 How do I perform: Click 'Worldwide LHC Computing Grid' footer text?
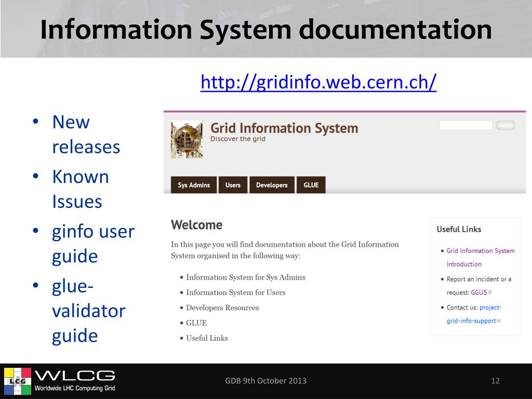[75, 388]
